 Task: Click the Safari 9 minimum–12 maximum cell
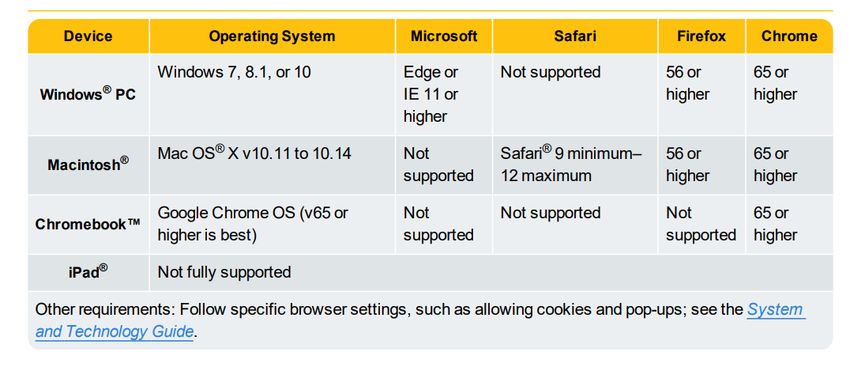click(575, 165)
